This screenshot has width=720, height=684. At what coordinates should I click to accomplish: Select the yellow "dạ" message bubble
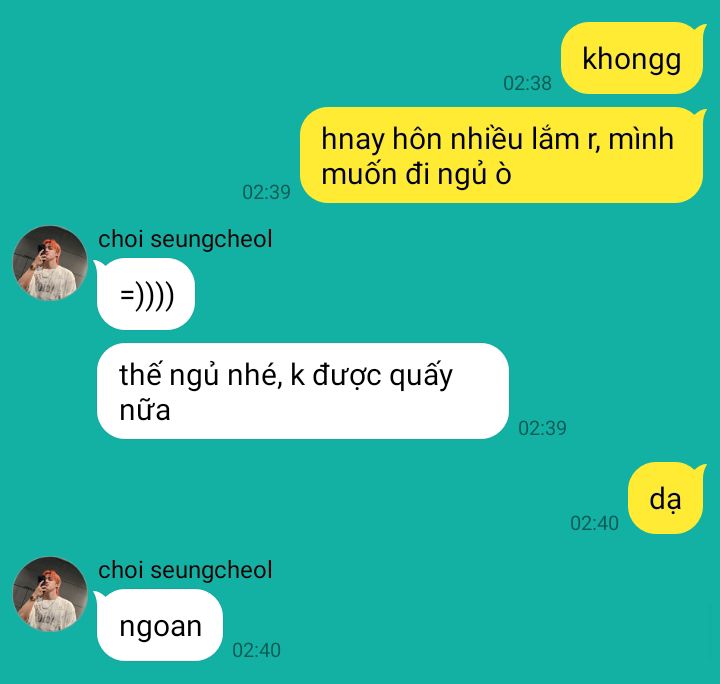click(665, 498)
